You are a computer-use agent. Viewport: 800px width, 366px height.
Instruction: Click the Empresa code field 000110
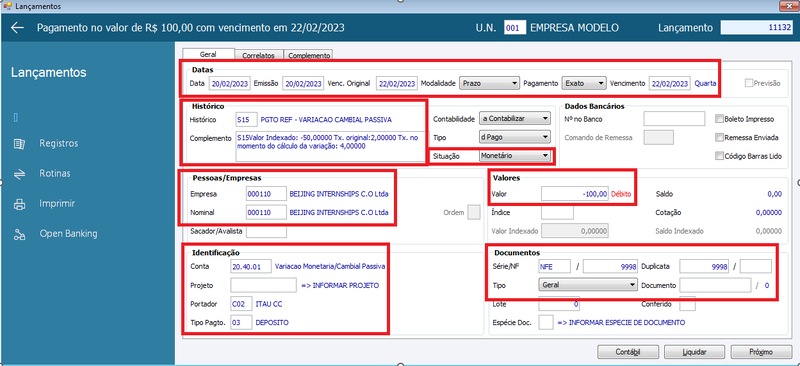pyautogui.click(x=266, y=194)
